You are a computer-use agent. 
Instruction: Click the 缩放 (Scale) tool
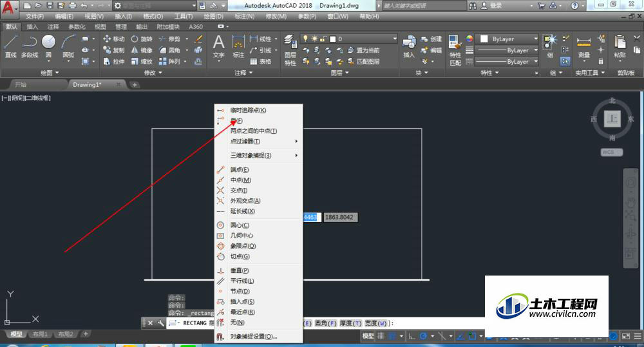[142, 61]
